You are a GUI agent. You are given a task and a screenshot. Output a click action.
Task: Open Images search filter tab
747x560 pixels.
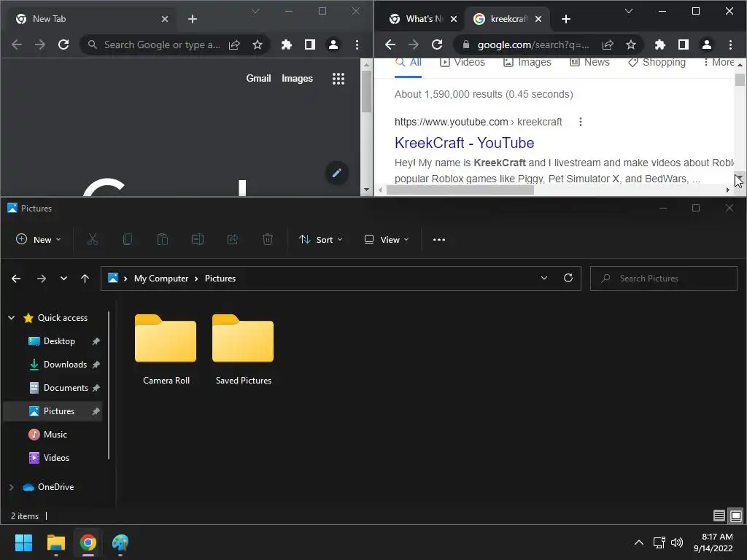point(527,63)
